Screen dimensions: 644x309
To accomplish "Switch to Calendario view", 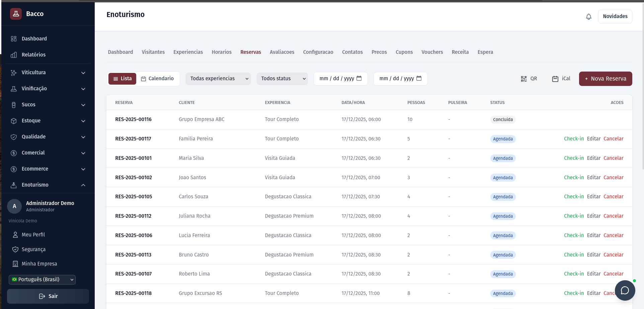I will [157, 79].
